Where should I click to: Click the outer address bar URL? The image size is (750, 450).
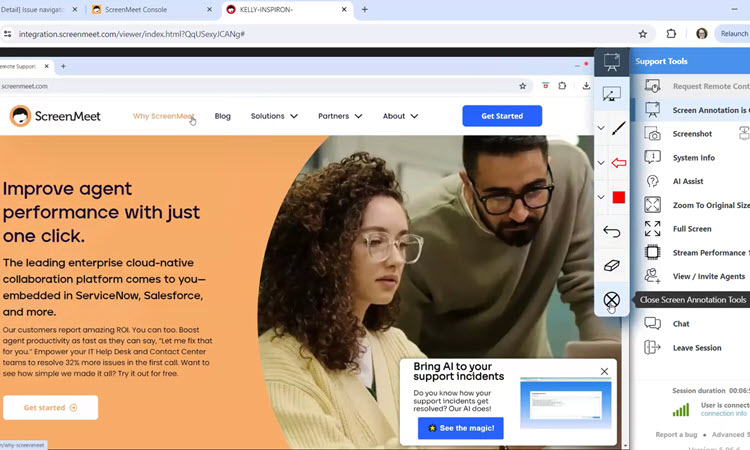[132, 34]
